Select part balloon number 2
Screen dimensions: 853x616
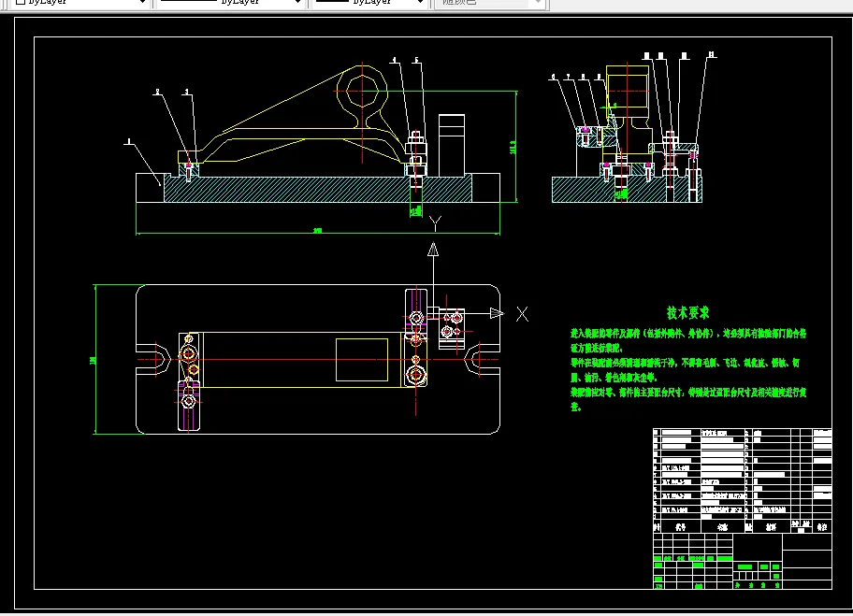[x=158, y=92]
